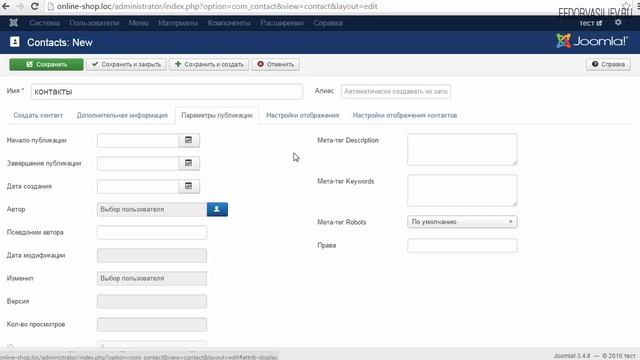Open the Справка menu in the top bar

coord(328,23)
